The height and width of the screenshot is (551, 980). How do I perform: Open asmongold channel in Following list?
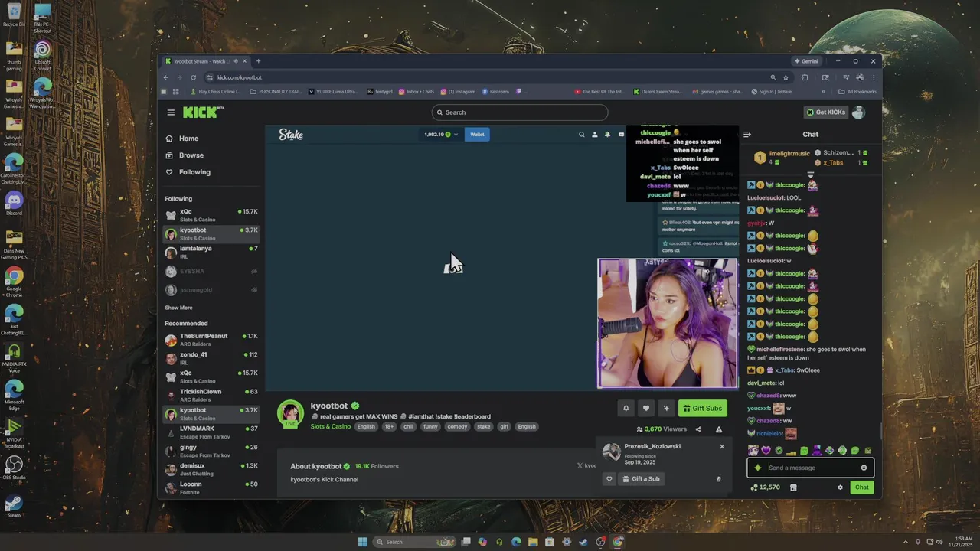(212, 290)
